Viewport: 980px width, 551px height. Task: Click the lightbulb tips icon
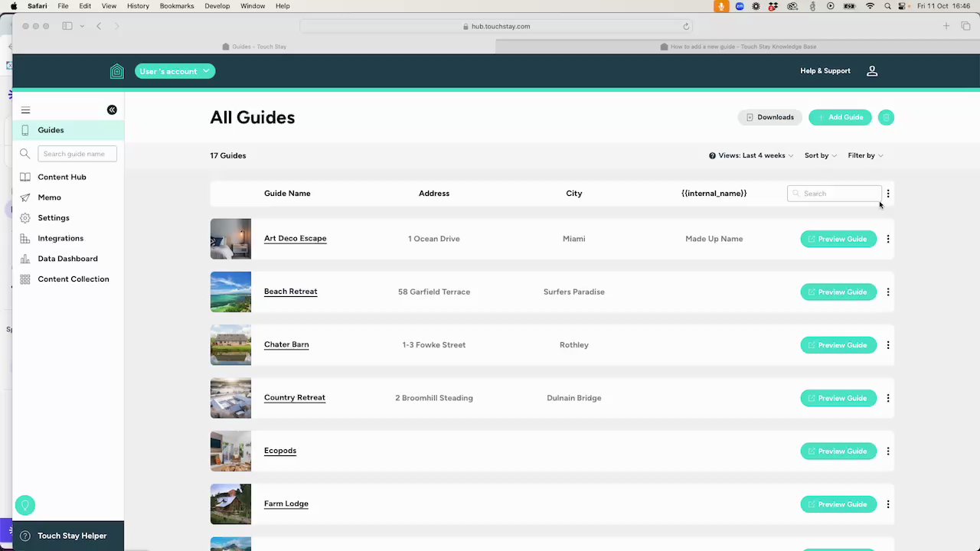click(x=25, y=505)
